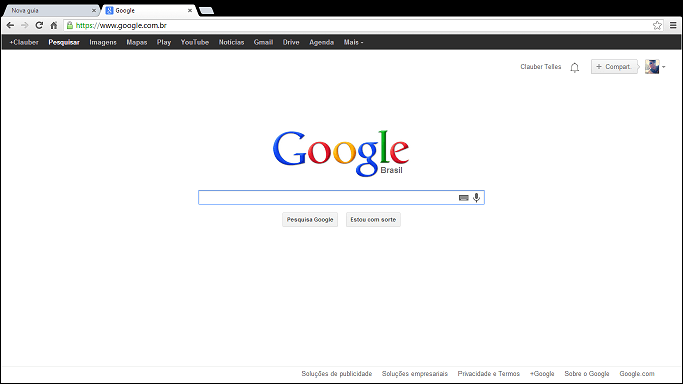This screenshot has width=683, height=384.
Task: Click the profile avatar picture
Action: [652, 67]
